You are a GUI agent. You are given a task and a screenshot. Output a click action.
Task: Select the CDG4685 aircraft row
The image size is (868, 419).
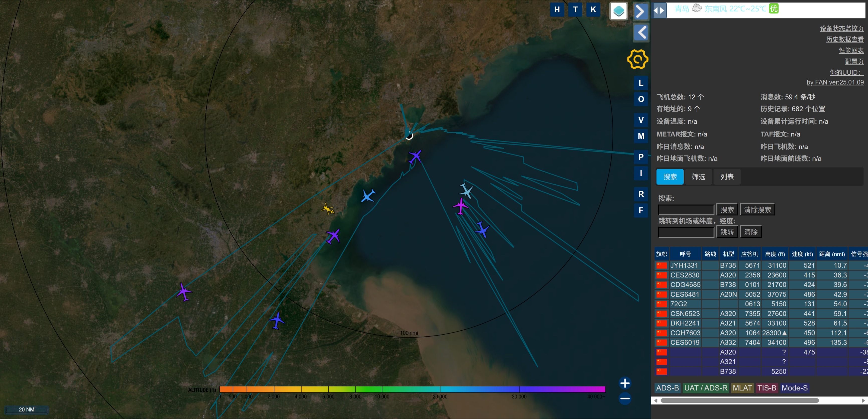coord(761,285)
